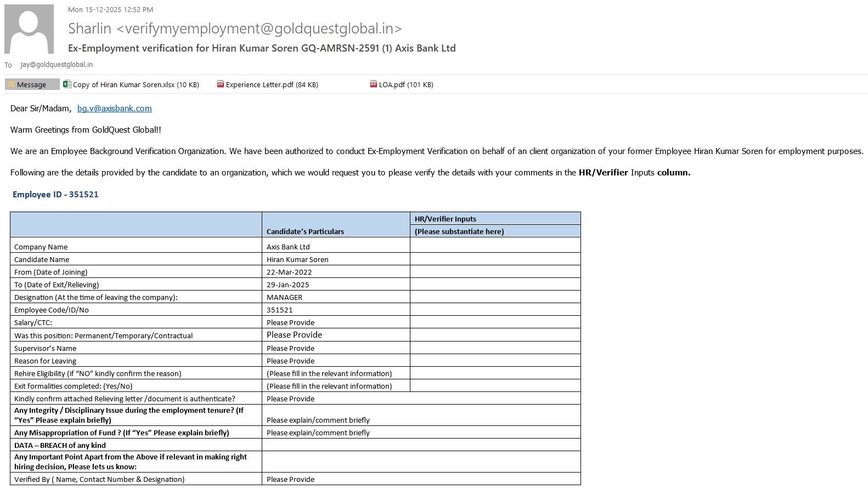Click HR input cell for Salary/CTC
The width and height of the screenshot is (868, 489).
coord(495,322)
